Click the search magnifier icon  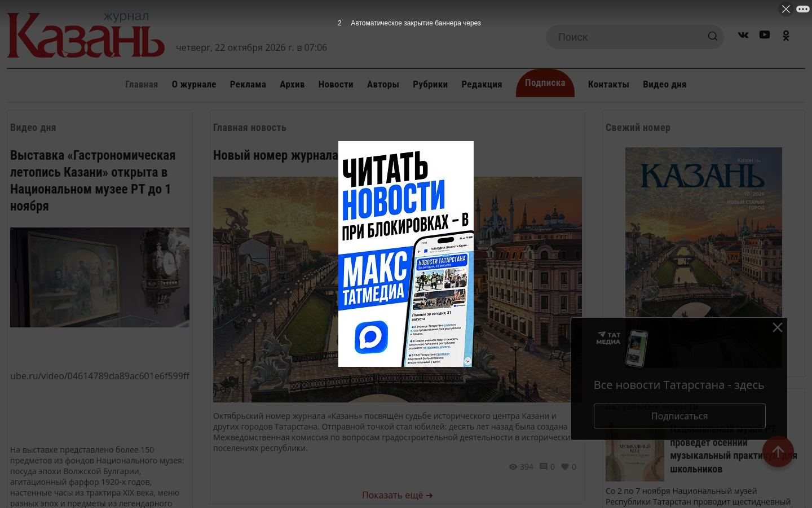(x=713, y=37)
